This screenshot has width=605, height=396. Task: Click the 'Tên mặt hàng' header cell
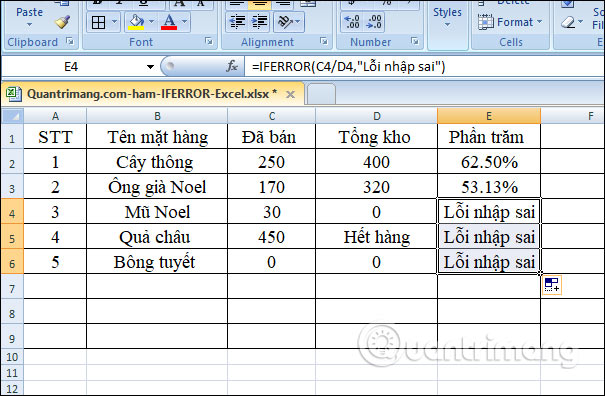click(x=157, y=137)
